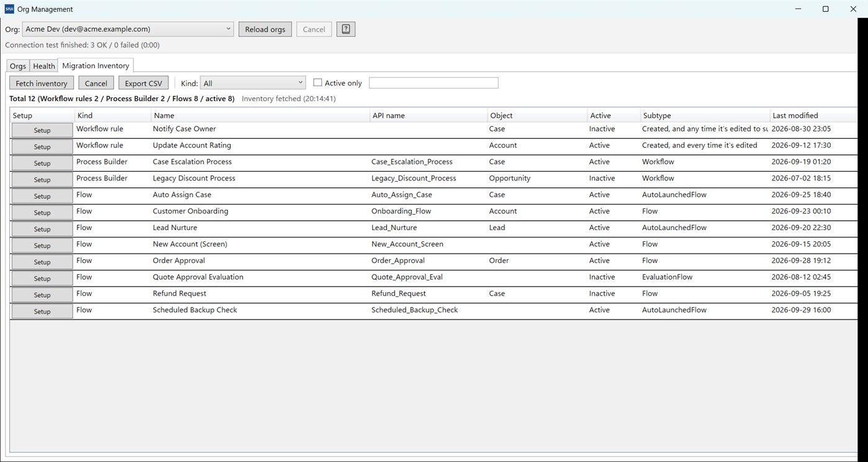This screenshot has width=868, height=462.
Task: Click the Fetch inventory button
Action: click(42, 83)
